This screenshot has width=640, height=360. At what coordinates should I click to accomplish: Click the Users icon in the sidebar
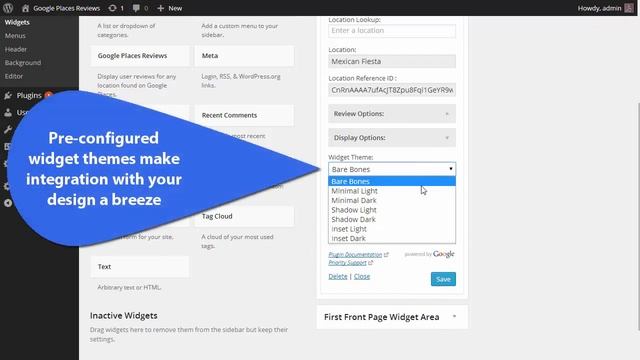click(8, 112)
